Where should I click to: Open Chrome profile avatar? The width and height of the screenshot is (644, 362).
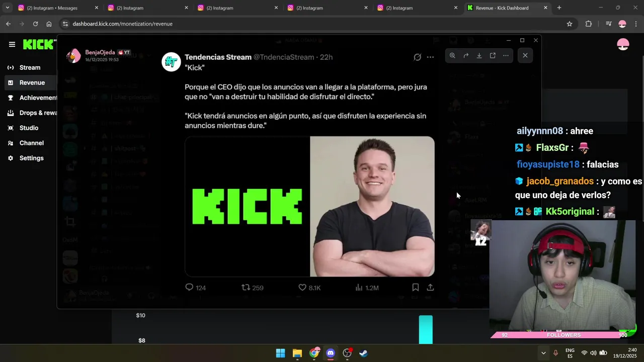(x=622, y=24)
